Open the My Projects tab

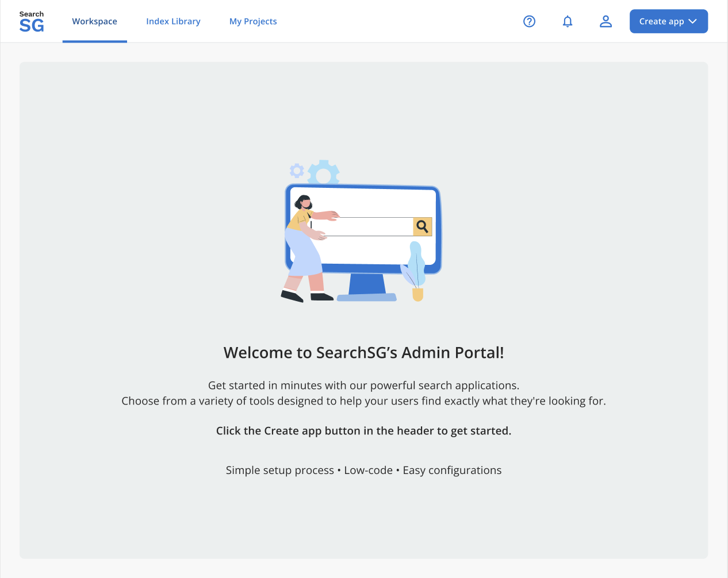pyautogui.click(x=253, y=21)
